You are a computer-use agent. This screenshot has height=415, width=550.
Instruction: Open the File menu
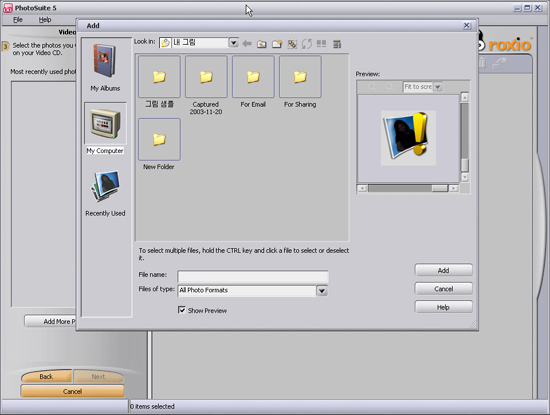tap(18, 20)
